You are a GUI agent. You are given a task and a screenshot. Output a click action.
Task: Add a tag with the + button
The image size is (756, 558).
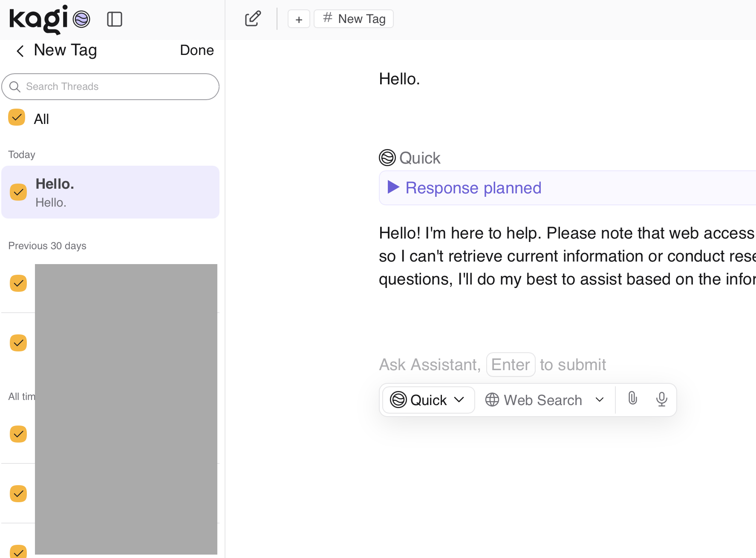tap(299, 19)
